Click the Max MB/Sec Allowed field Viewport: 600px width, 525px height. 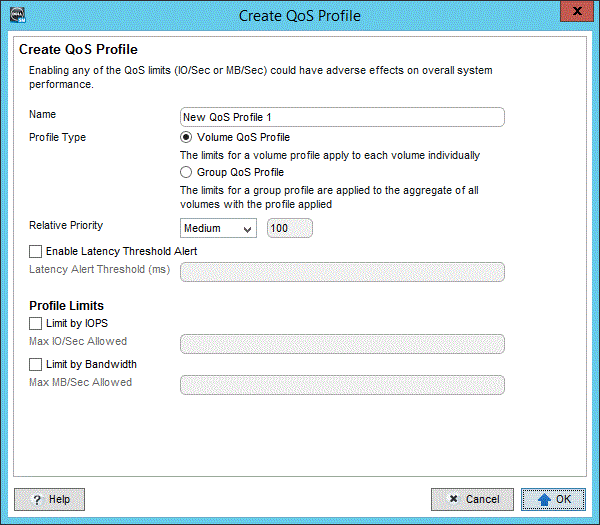pos(342,385)
